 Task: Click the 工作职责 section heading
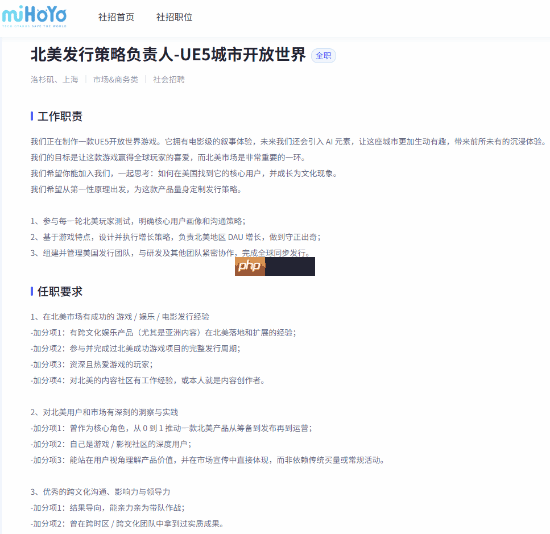(x=60, y=116)
